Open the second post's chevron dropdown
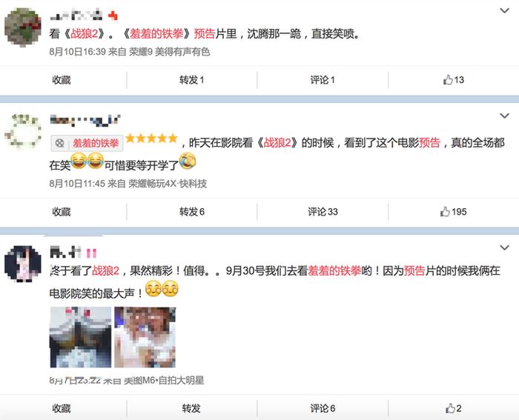 [x=504, y=116]
